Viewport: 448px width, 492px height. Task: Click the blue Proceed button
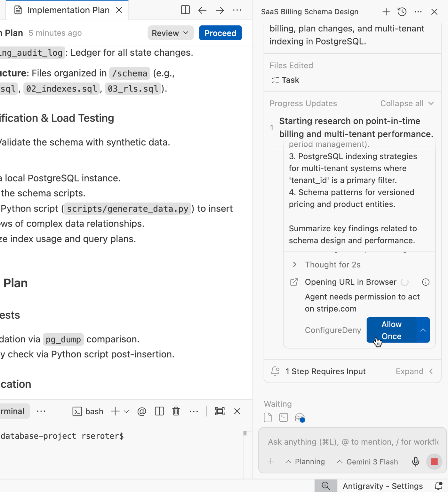click(220, 33)
